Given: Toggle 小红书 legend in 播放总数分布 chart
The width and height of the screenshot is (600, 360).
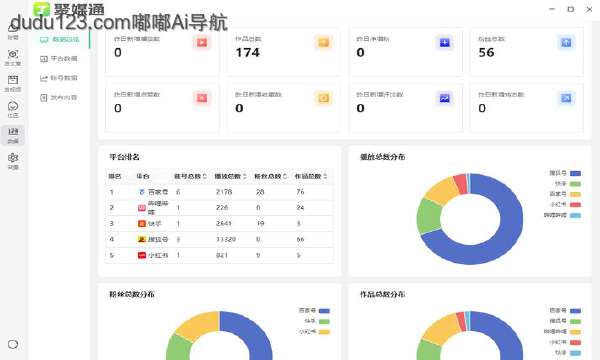Looking at the screenshot, I should [565, 205].
